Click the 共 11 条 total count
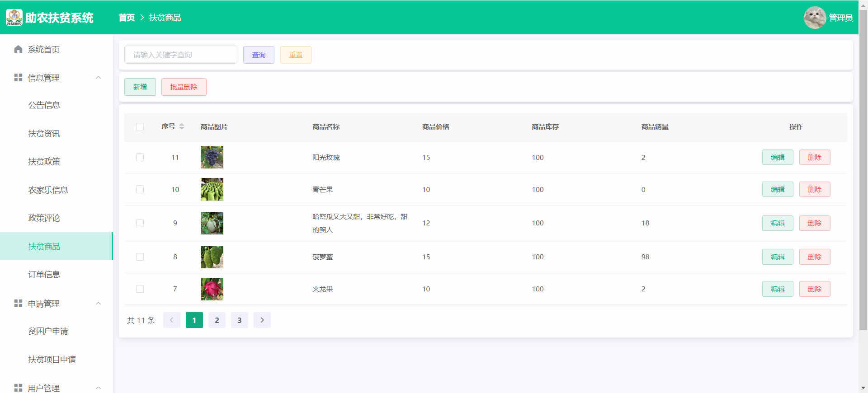This screenshot has height=393, width=868. pyautogui.click(x=141, y=320)
